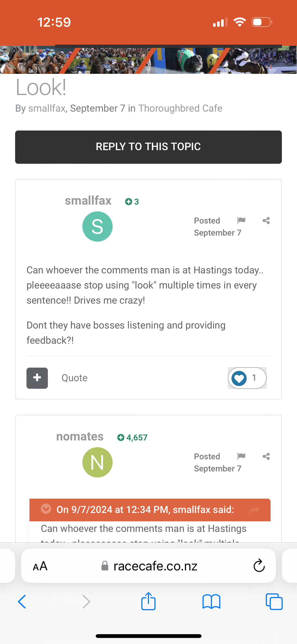Toggle multiquote plus on smallfax's post

tap(37, 378)
